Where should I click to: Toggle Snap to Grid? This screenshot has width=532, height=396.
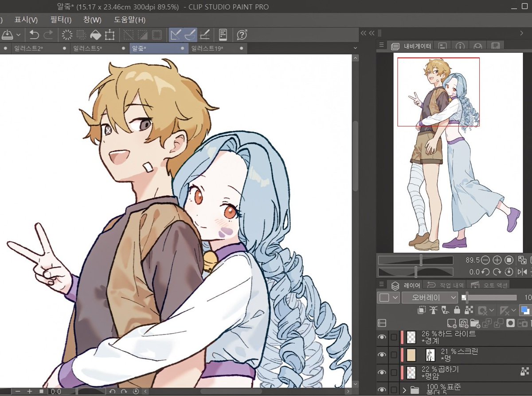pos(204,35)
